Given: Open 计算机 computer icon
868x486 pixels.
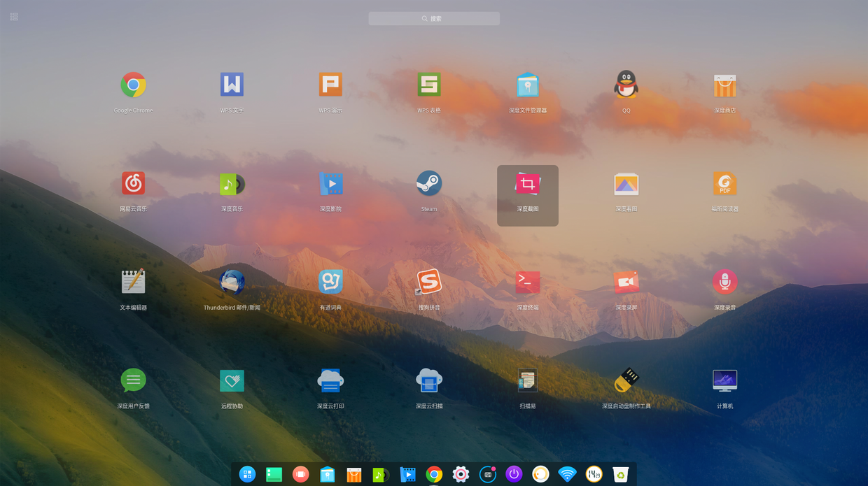Looking at the screenshot, I should pos(725,380).
